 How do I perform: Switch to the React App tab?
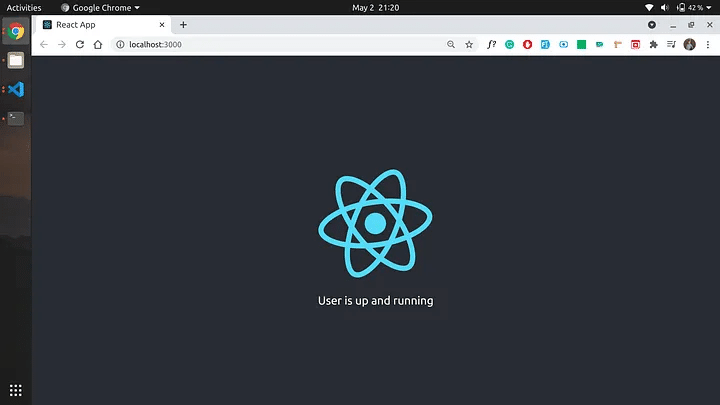(x=102, y=25)
